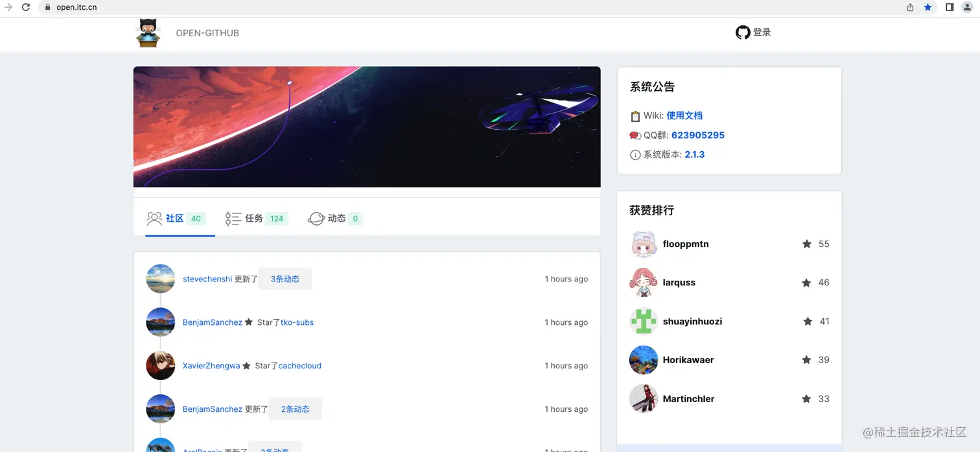
Task: Click the star icon beside Horikawaer's 39
Action: point(806,360)
